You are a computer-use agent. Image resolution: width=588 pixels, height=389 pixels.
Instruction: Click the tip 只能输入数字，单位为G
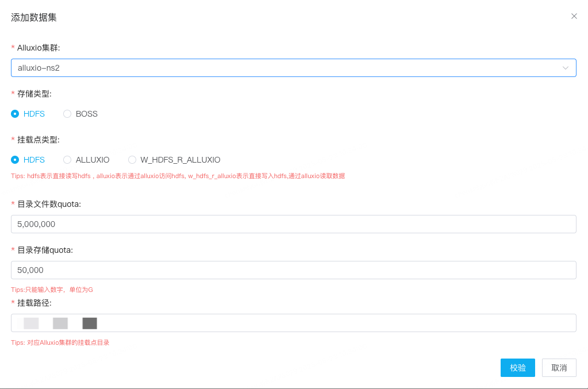pyautogui.click(x=52, y=290)
